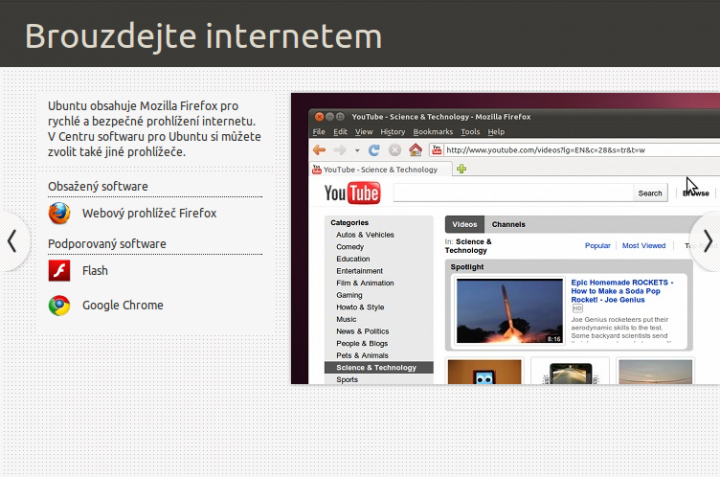Click the sunset landscape video thumbnail
The image size is (720, 477).
pos(655,371)
